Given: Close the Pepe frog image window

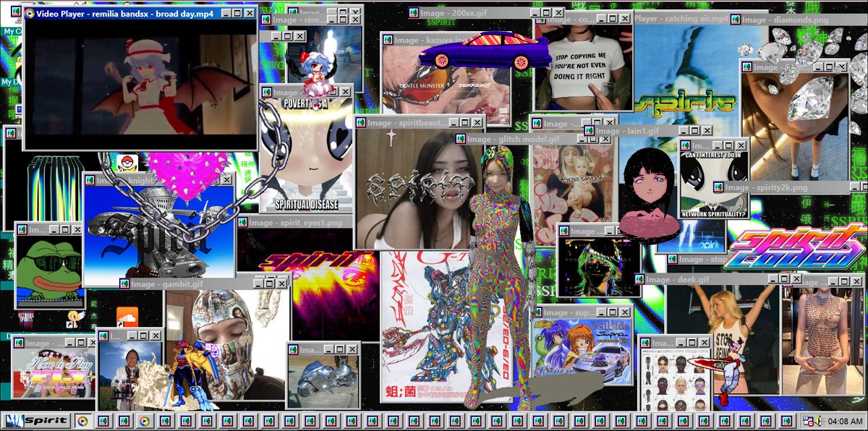Looking at the screenshot, I should (x=77, y=229).
